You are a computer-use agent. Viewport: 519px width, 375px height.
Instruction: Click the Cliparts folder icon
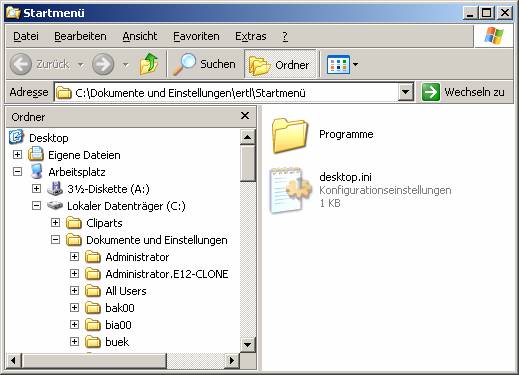click(x=74, y=223)
